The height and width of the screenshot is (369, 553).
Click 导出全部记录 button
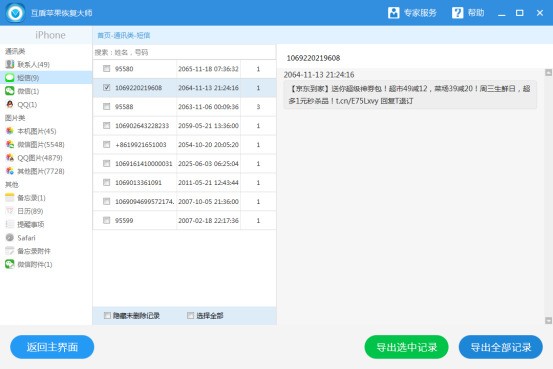[x=500, y=347]
